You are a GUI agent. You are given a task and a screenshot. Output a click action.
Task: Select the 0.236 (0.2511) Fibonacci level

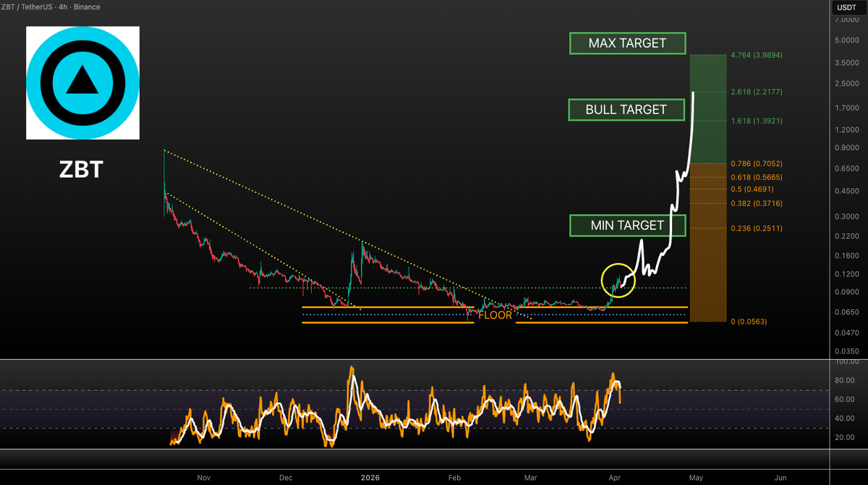[756, 228]
